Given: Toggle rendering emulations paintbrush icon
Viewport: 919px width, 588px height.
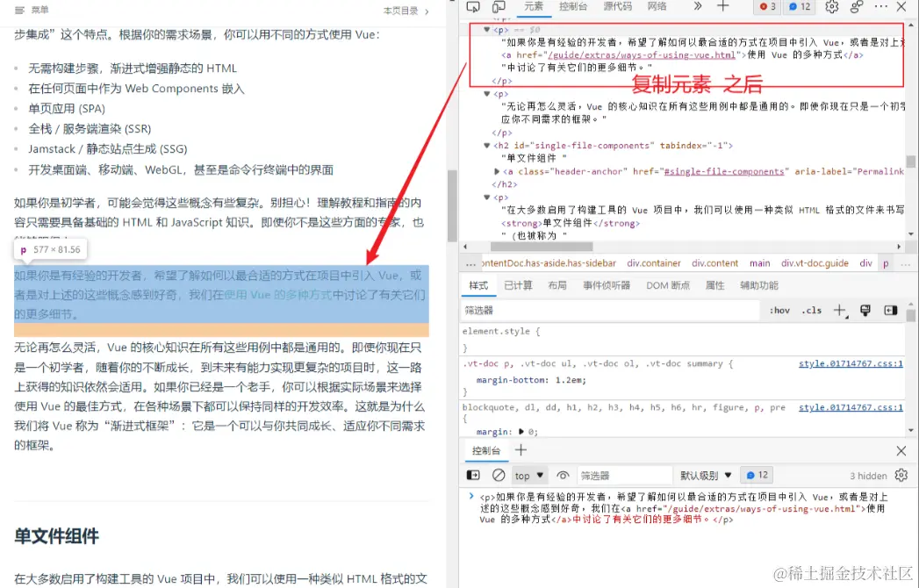Looking at the screenshot, I should tap(865, 310).
